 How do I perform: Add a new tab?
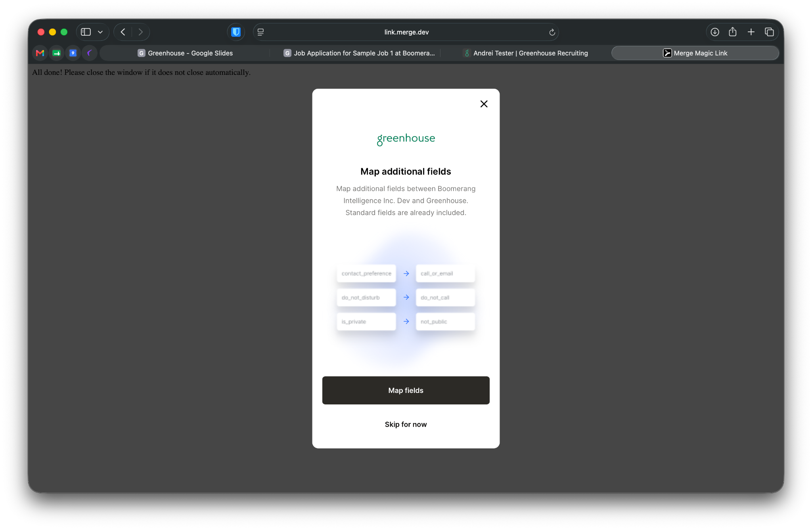pos(751,32)
